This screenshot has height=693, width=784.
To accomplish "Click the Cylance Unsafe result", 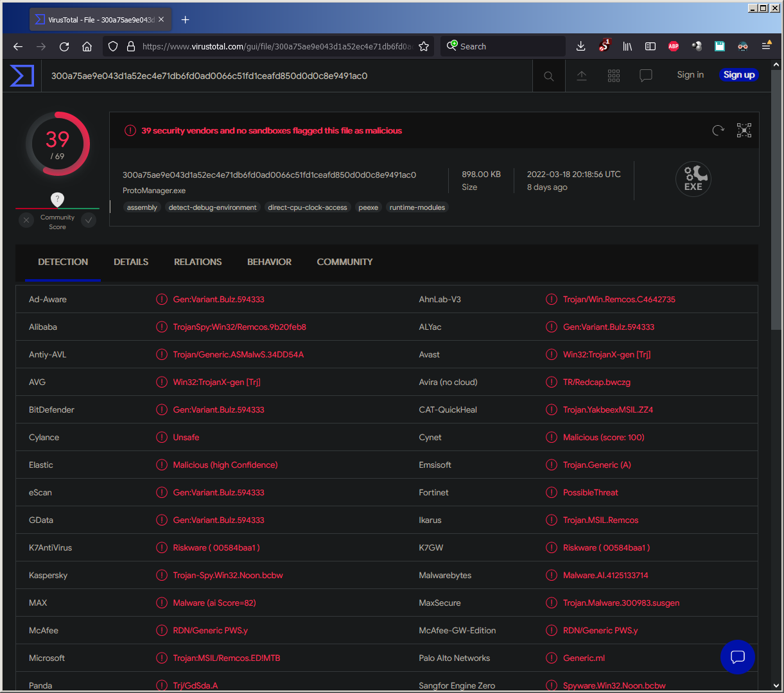I will pyautogui.click(x=186, y=438).
